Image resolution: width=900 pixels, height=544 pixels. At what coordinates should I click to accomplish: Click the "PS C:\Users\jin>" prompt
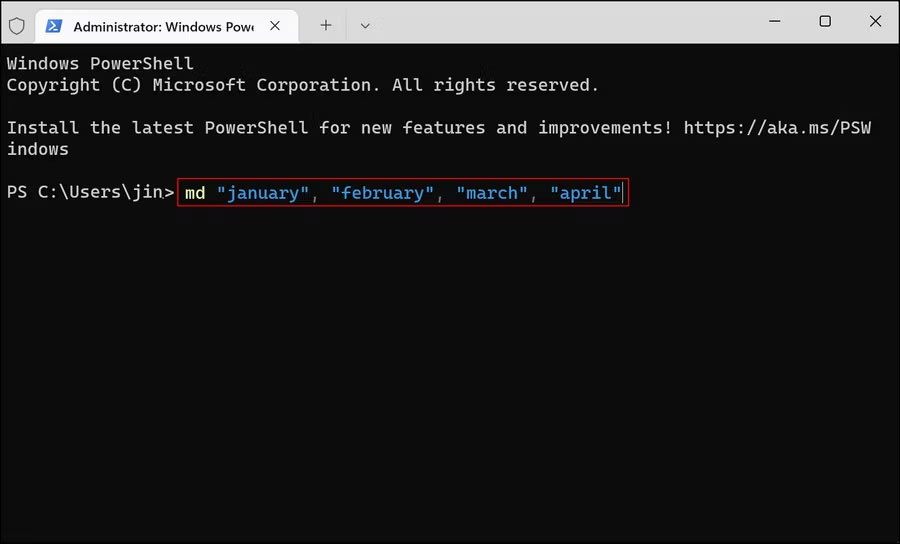point(90,192)
